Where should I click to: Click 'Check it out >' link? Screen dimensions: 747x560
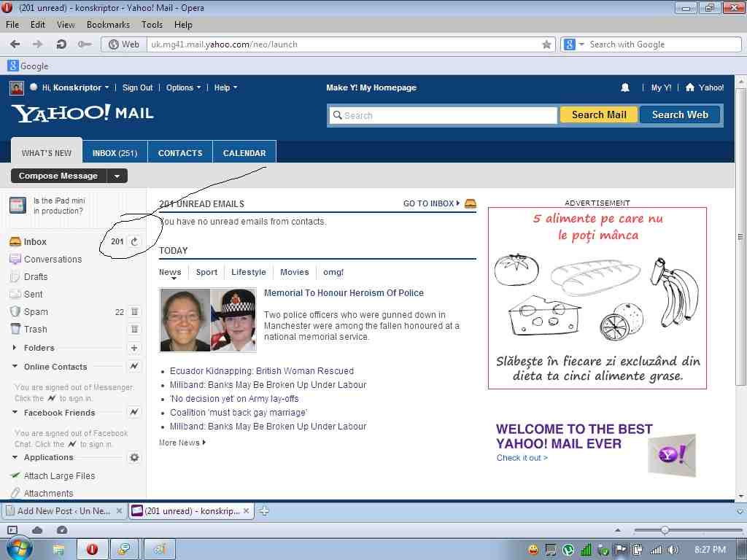[522, 458]
